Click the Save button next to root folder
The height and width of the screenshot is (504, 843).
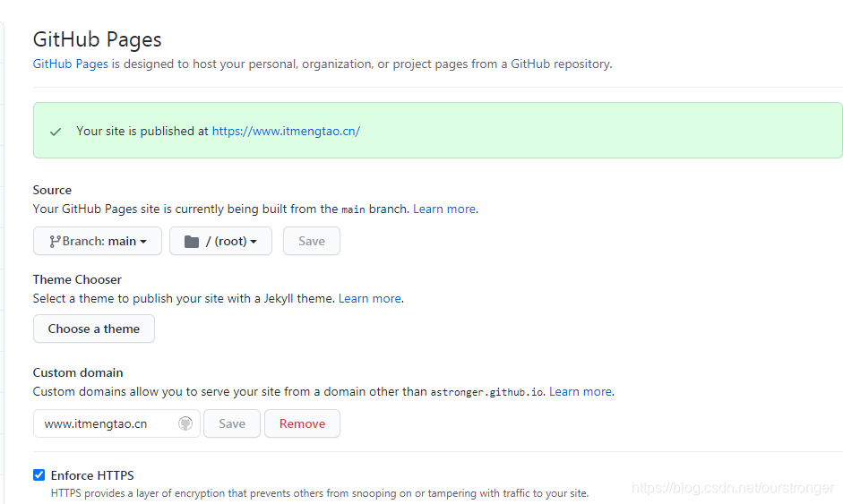coord(311,241)
